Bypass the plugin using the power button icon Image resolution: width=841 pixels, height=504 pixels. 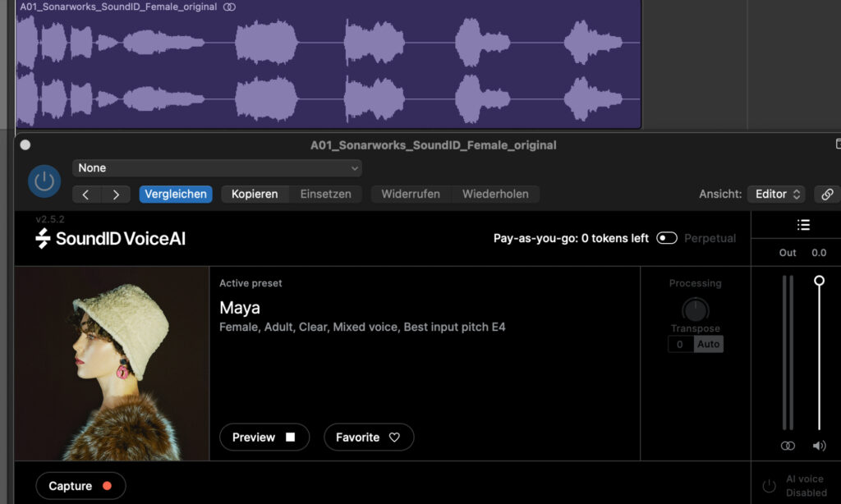(44, 181)
